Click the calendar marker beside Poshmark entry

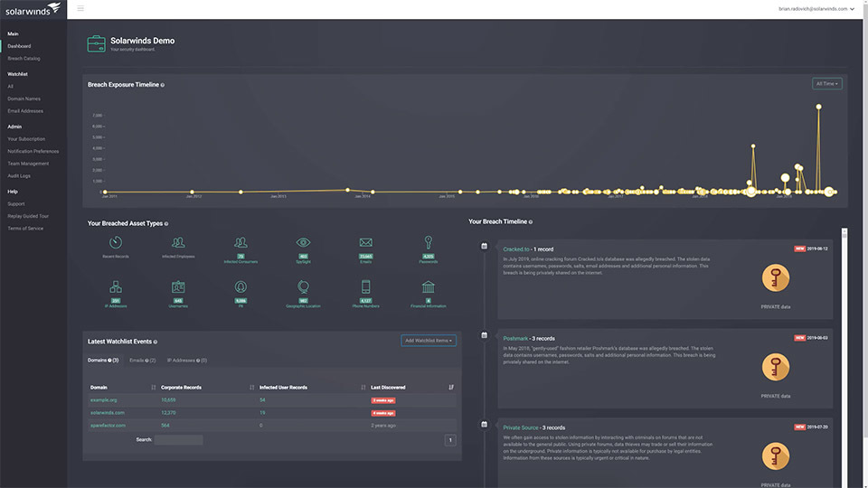click(484, 334)
